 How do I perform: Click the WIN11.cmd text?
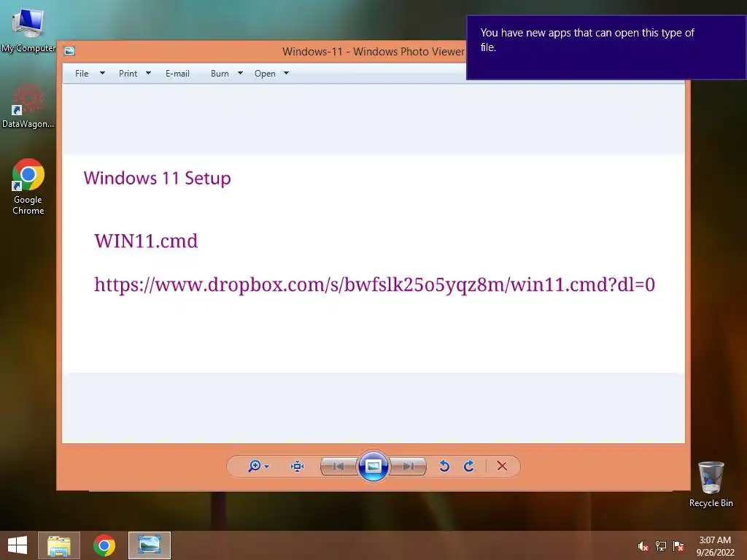tap(146, 241)
